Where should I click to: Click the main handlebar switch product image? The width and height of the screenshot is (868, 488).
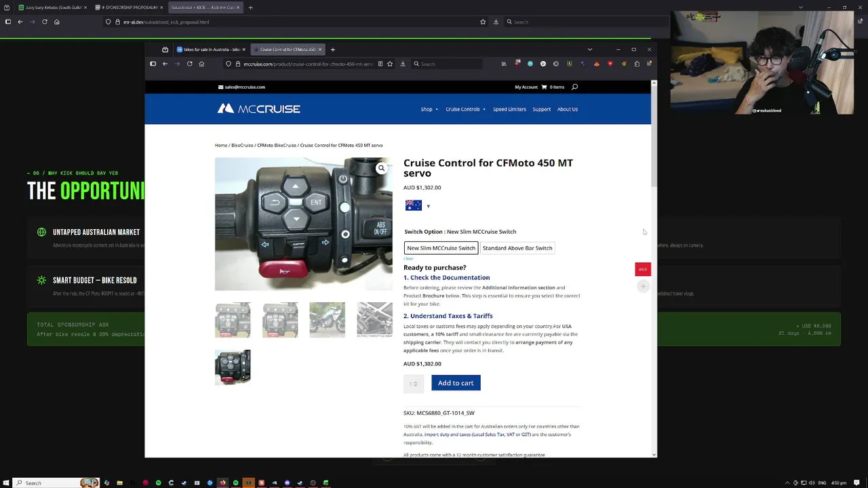point(303,224)
